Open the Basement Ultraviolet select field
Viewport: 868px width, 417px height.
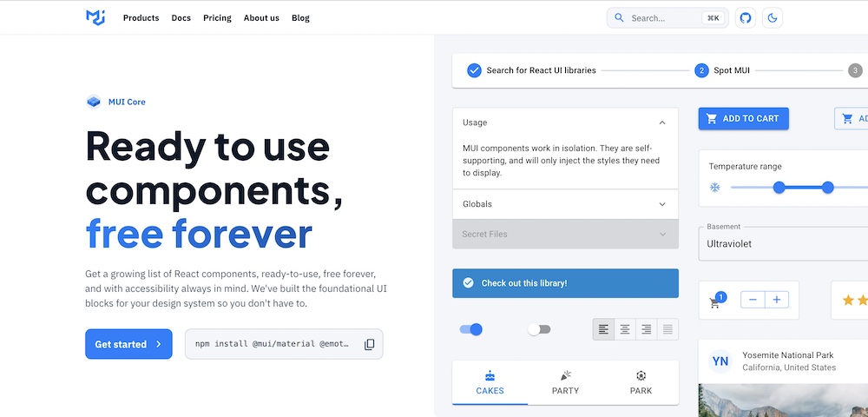tap(781, 243)
